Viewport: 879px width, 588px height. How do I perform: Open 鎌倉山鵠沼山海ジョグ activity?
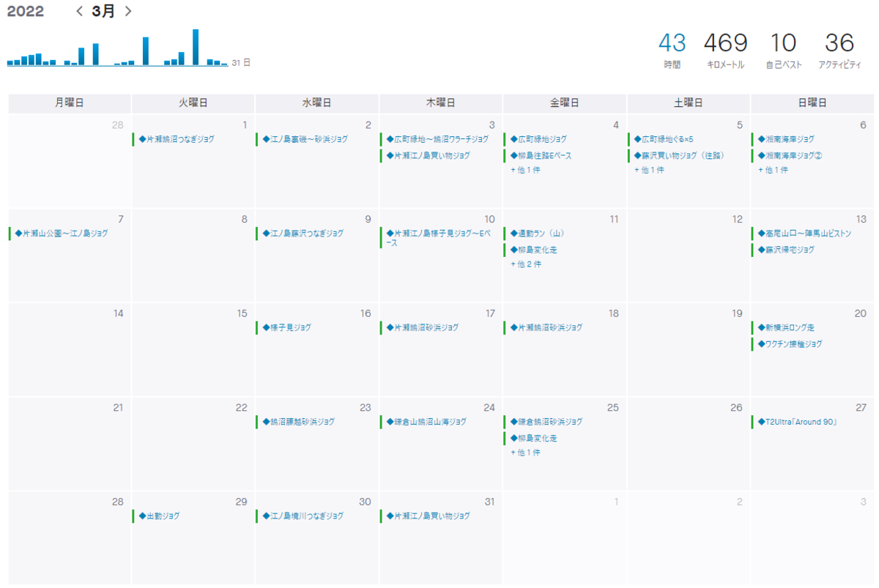coord(426,423)
